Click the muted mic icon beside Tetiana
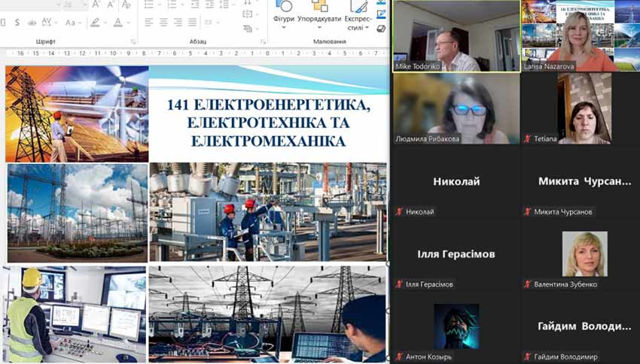This screenshot has height=364, width=640. [x=528, y=139]
